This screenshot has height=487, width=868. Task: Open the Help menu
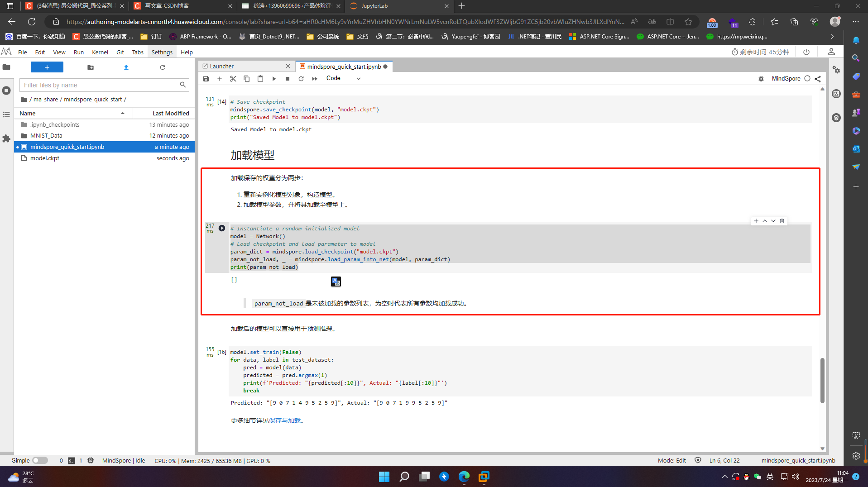187,52
